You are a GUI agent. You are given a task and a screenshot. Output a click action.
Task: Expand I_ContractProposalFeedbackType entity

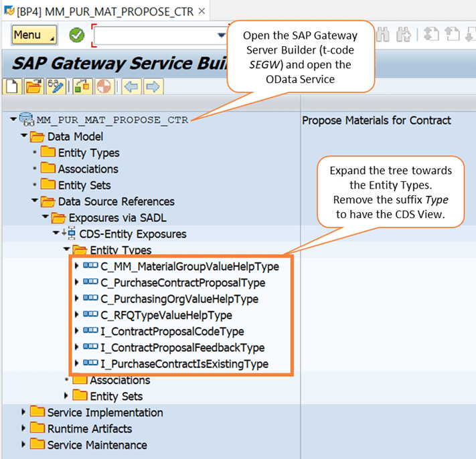coord(77,347)
